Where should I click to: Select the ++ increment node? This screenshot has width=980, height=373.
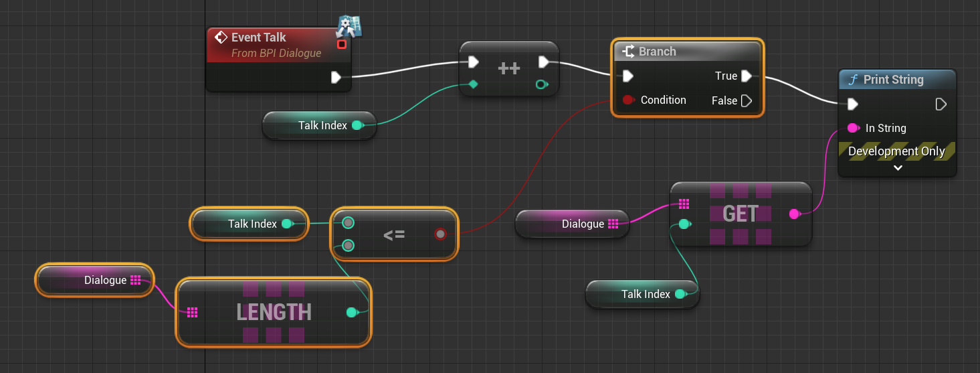(509, 68)
